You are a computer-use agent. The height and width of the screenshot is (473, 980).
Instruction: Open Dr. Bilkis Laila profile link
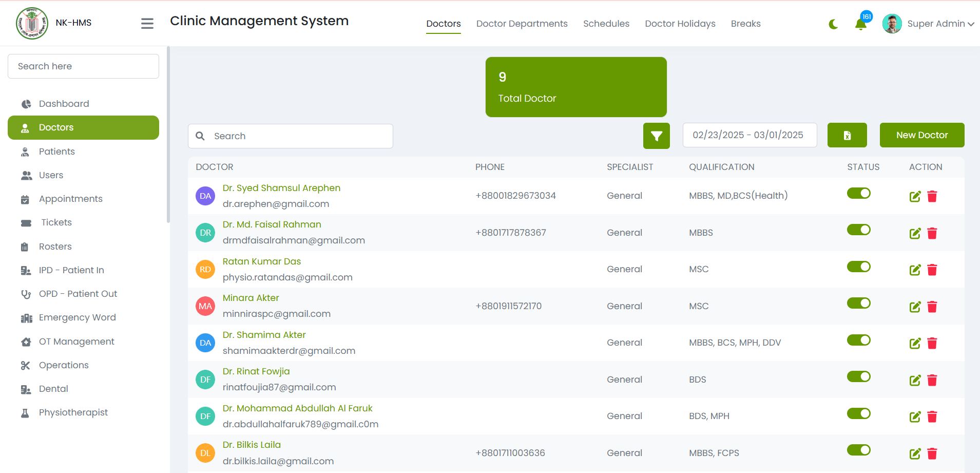click(x=252, y=445)
